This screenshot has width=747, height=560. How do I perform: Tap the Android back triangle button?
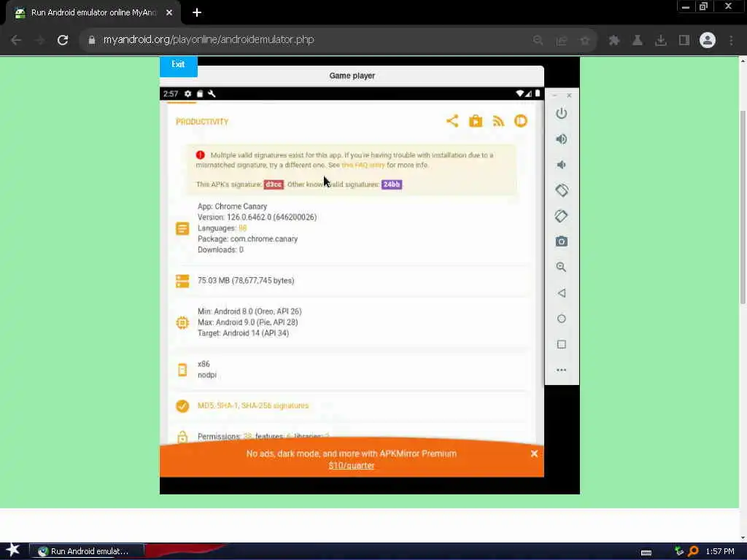(561, 293)
